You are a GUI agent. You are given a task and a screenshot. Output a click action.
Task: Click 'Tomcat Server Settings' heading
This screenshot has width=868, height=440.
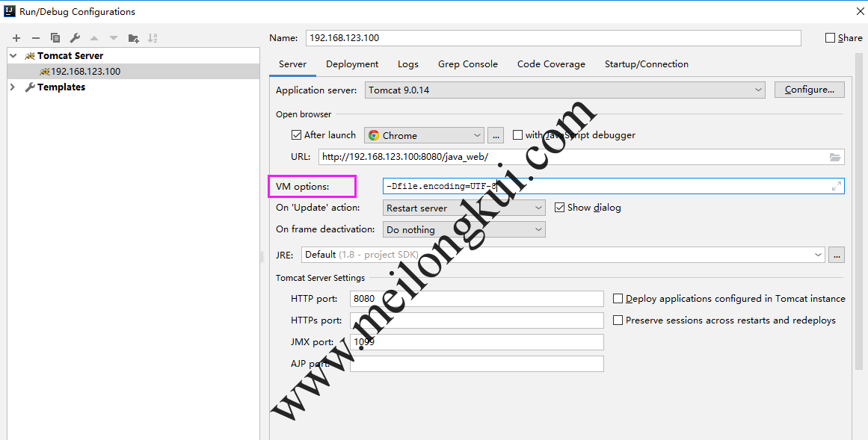321,278
